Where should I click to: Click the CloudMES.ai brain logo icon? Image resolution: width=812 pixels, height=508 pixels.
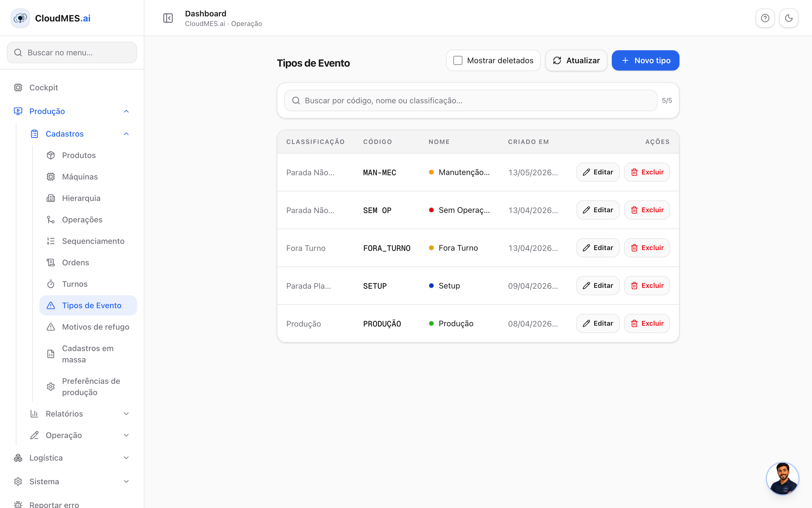20,18
